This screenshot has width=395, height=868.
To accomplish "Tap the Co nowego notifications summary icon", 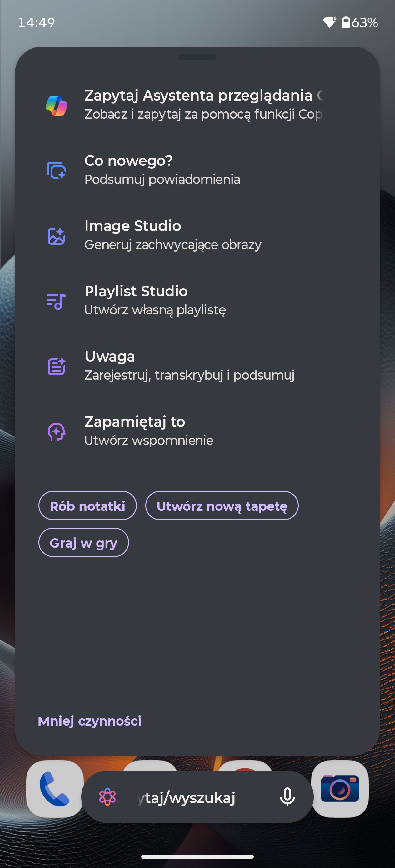I will point(56,170).
